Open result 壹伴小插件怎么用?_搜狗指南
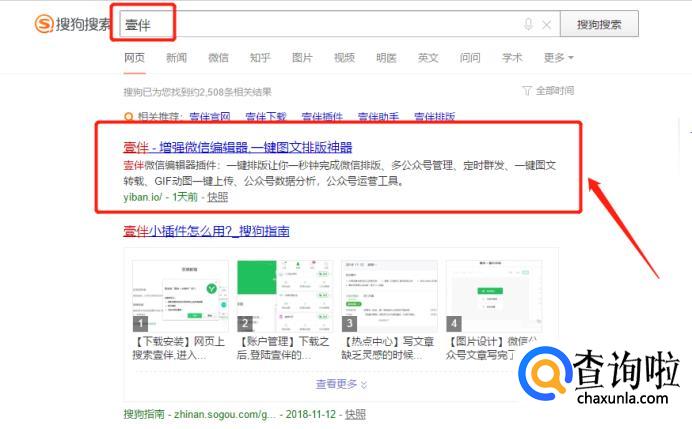 point(206,231)
